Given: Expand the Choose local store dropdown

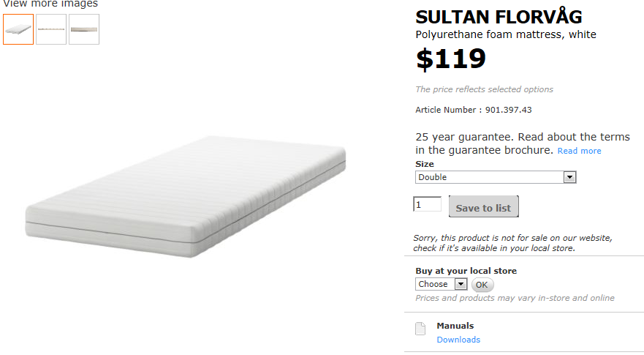Looking at the screenshot, I should (441, 284).
